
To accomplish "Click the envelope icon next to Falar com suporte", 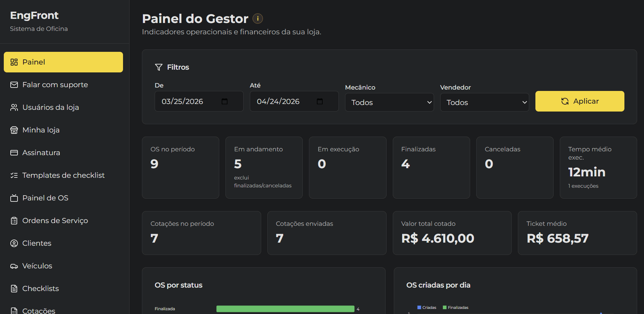I will click(14, 84).
